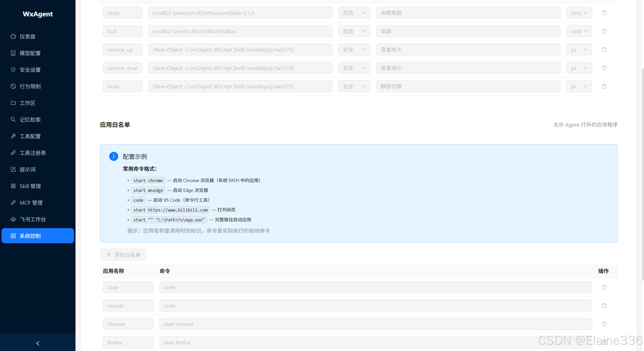The image size is (644, 351).
Task: Click the rundll32 LockWorkStation command field
Action: 240,31
